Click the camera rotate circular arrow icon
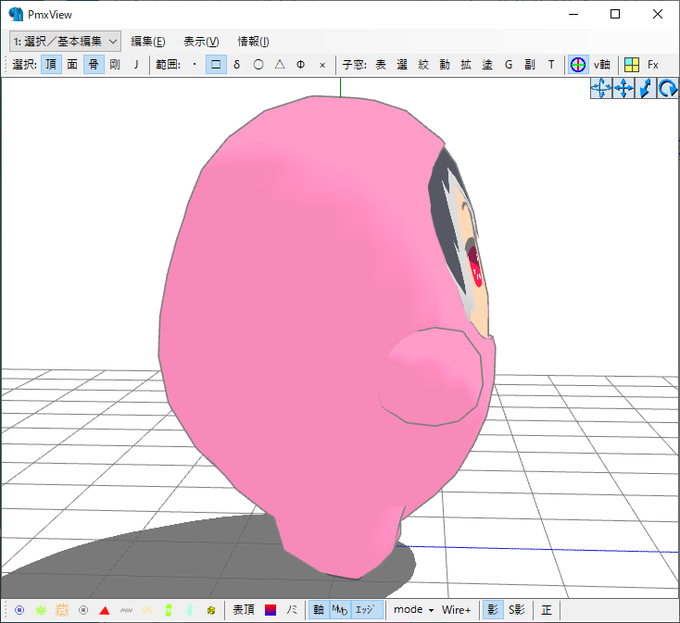Image resolution: width=680 pixels, height=623 pixels. (667, 88)
